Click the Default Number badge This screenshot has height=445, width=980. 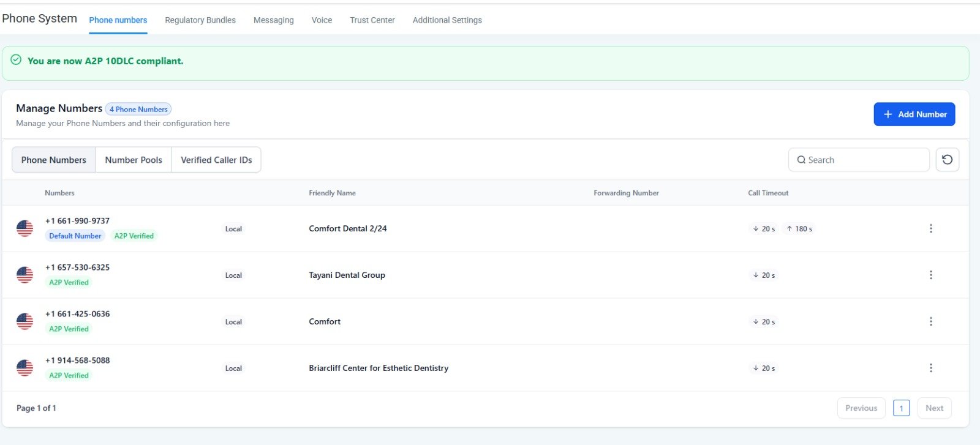click(75, 236)
